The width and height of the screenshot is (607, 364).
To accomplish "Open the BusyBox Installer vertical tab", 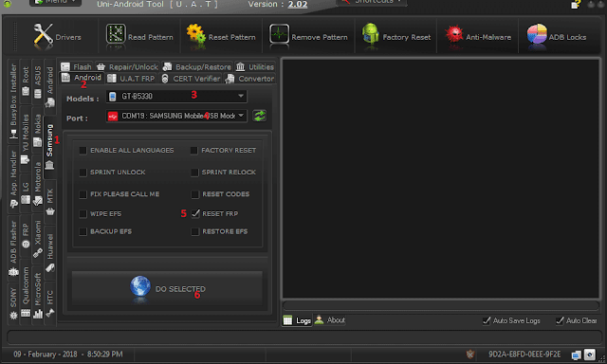I will 13,100.
